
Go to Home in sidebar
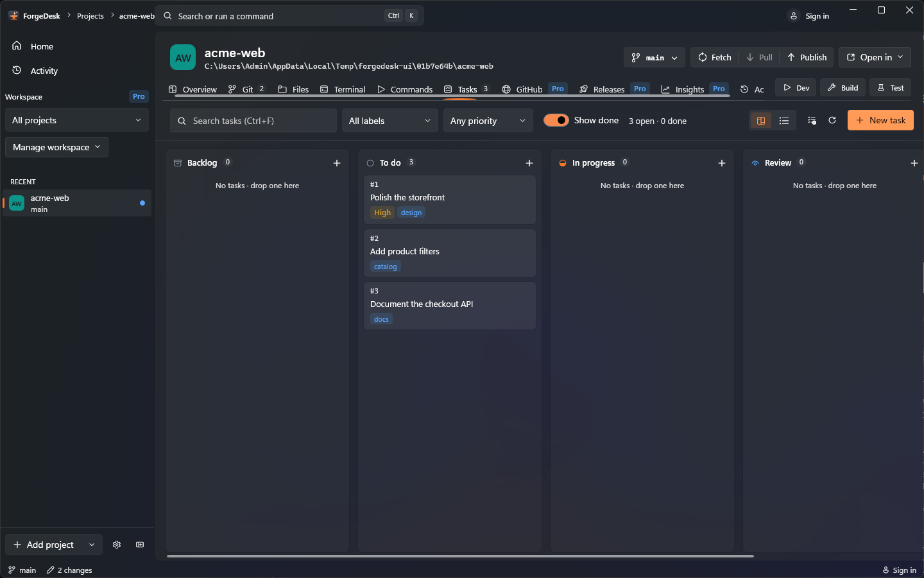77,46
